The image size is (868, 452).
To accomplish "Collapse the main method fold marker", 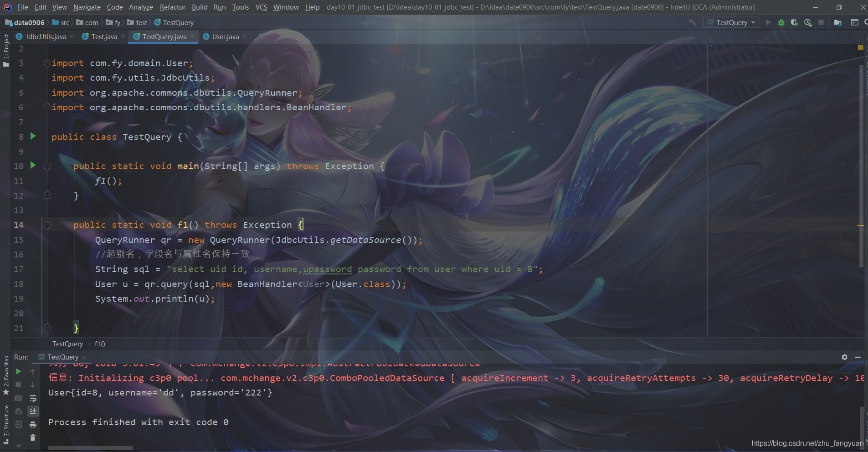I will pyautogui.click(x=47, y=167).
